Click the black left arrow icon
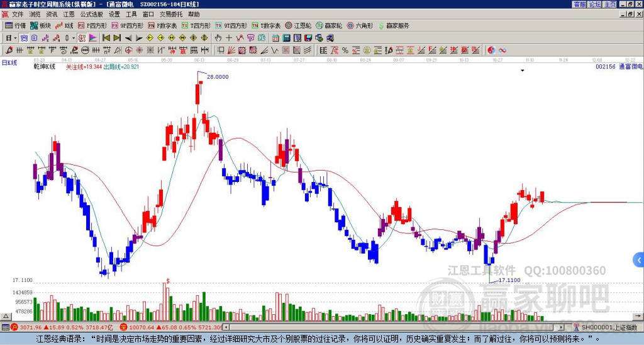 click(128, 38)
